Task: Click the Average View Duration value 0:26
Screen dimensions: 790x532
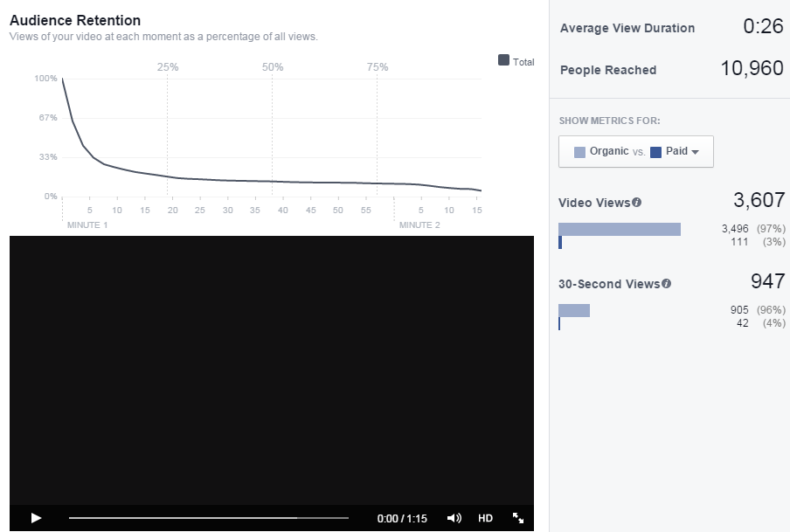Action: 763,26
